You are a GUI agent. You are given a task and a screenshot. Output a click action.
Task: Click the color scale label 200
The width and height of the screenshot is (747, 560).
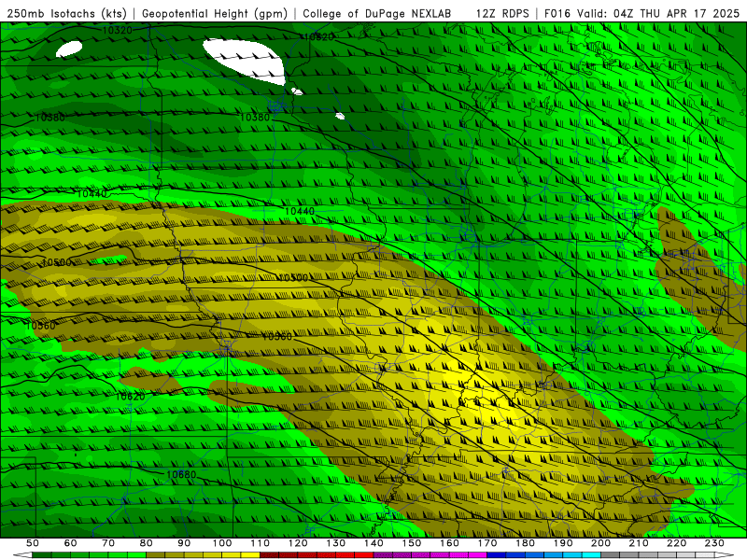[x=601, y=543]
